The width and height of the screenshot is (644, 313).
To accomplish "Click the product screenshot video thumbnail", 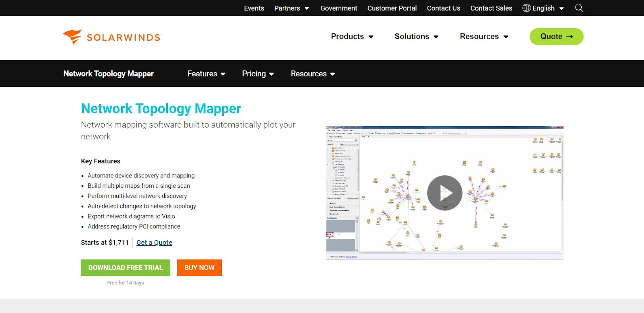I will point(444,193).
